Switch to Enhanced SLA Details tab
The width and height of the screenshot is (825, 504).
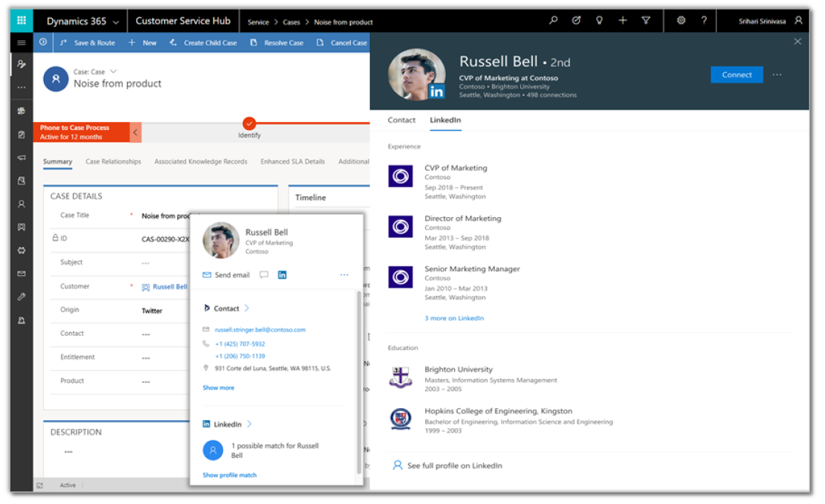tap(293, 161)
